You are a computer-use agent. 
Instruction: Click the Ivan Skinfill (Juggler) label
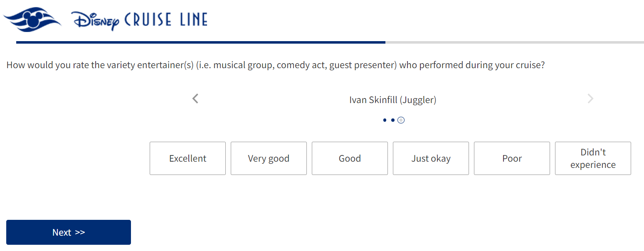point(392,100)
